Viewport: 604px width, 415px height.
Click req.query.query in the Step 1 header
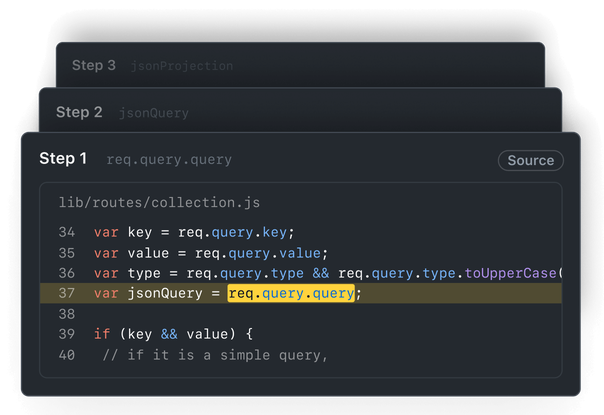[x=169, y=160]
